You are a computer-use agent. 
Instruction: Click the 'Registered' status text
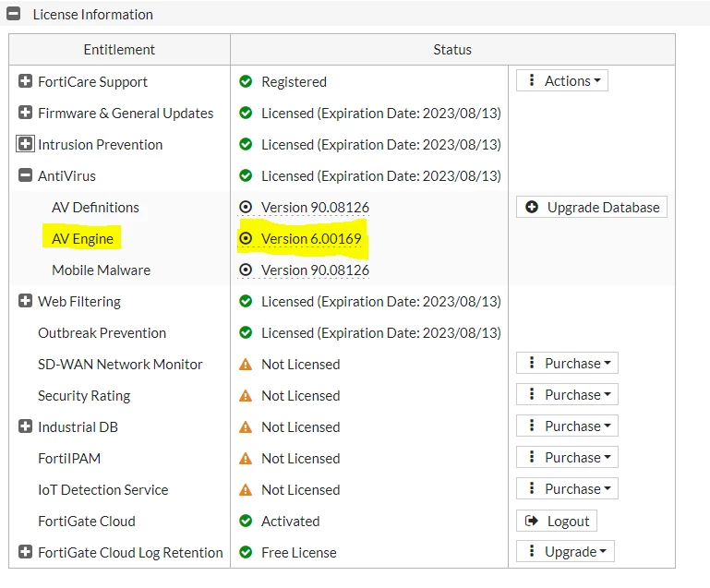coord(294,82)
